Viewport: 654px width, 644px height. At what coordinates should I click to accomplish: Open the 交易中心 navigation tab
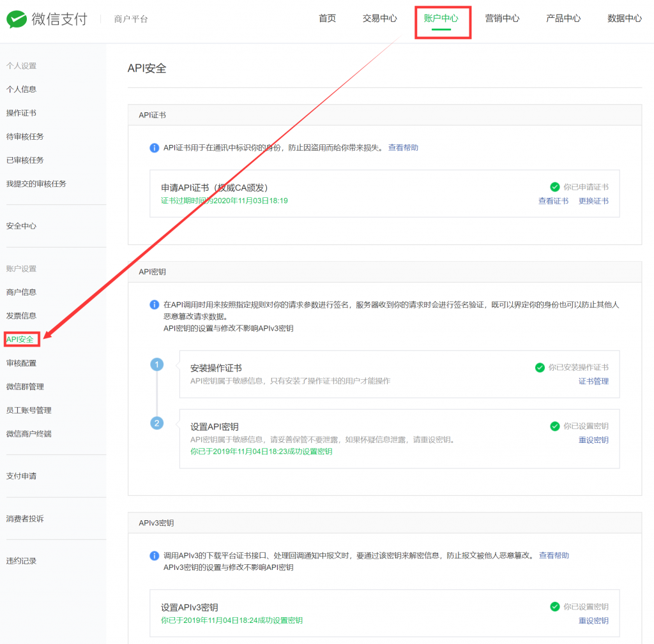[379, 19]
